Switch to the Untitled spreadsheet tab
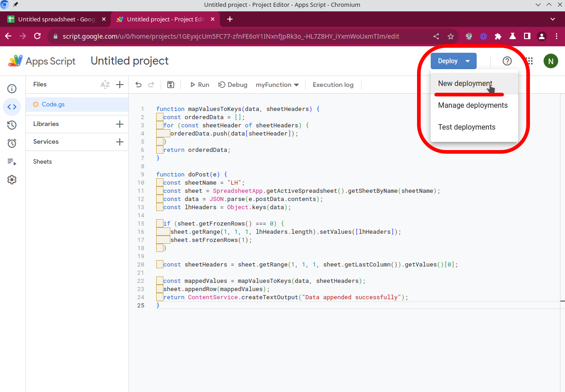 [56, 19]
